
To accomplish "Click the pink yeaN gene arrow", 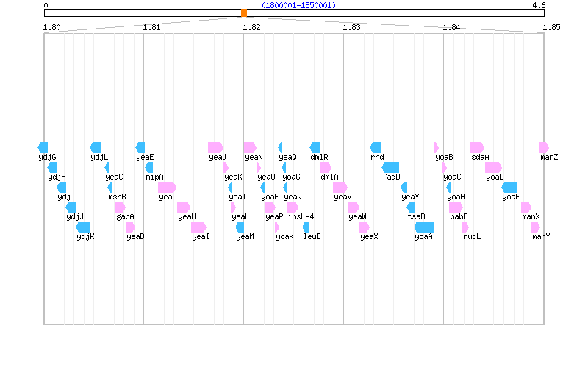I will click(250, 147).
